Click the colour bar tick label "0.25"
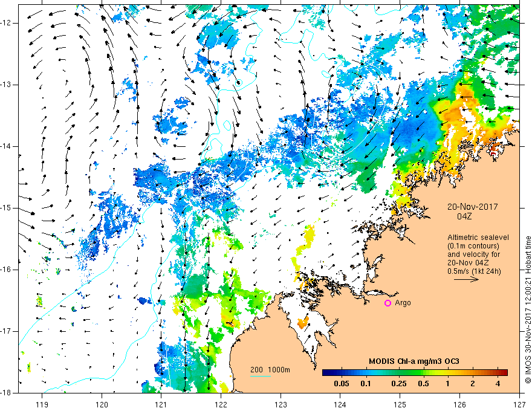The width and height of the screenshot is (532, 411). tap(398, 384)
